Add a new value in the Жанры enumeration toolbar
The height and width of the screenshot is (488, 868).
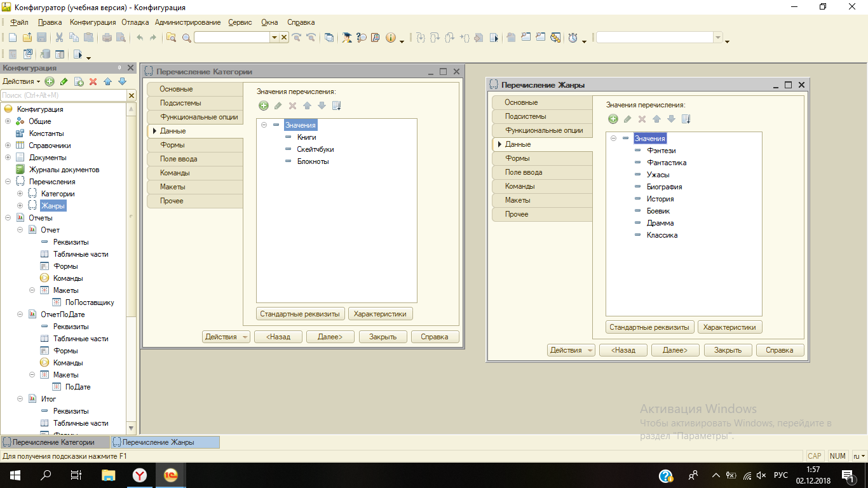click(x=613, y=119)
